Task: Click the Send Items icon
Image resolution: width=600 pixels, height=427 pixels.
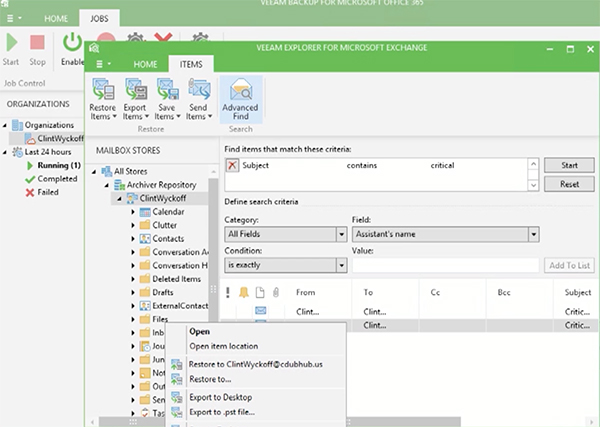Action: click(198, 95)
